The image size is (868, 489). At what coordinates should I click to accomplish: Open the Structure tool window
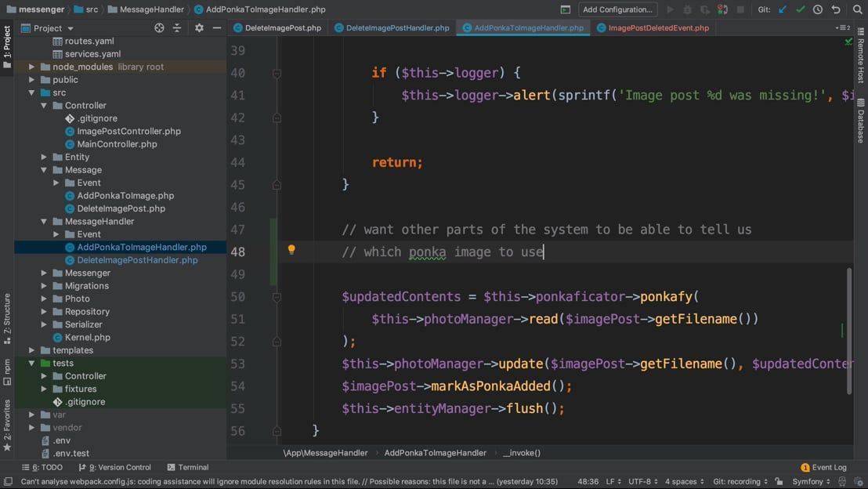[x=6, y=318]
